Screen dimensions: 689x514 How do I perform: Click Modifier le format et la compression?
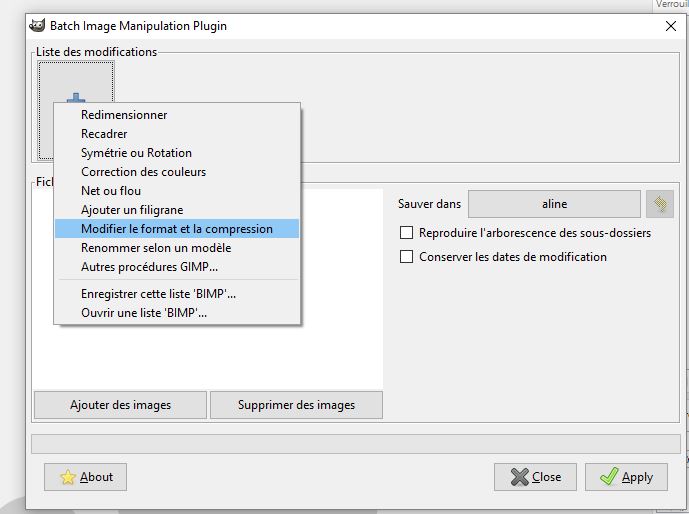click(x=177, y=228)
